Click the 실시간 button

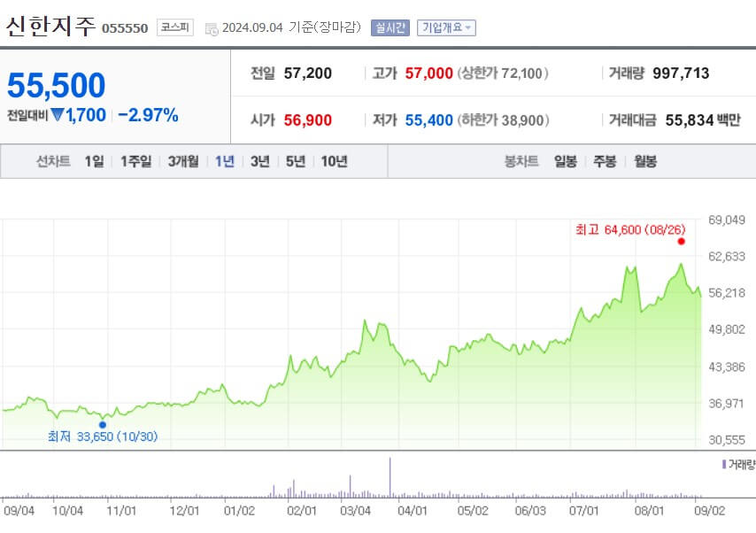point(390,27)
